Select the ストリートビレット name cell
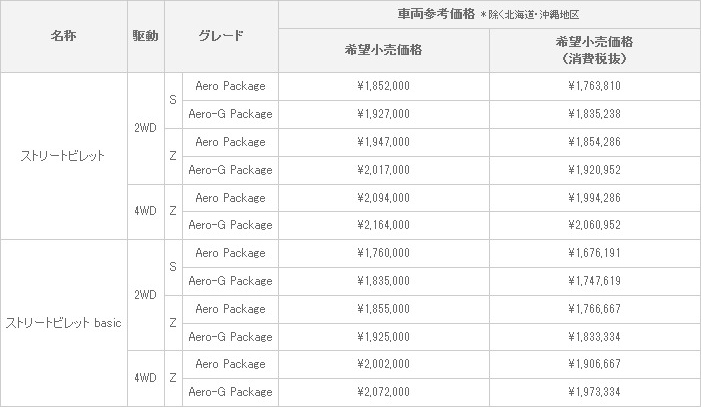 point(63,156)
